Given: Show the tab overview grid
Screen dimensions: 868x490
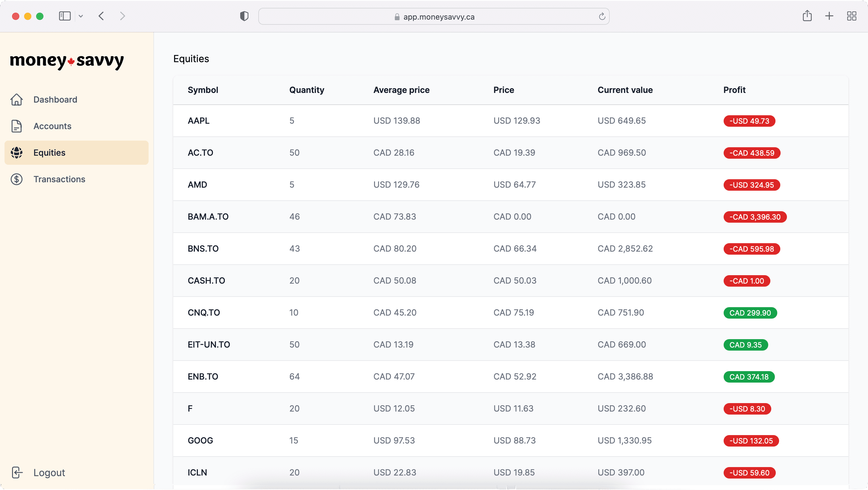Looking at the screenshot, I should pyautogui.click(x=851, y=16).
